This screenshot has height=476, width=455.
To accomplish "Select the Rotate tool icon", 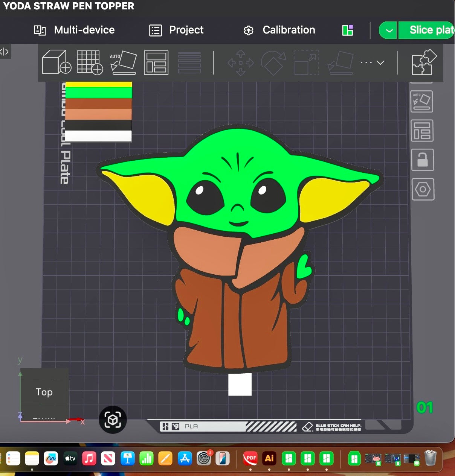I will [x=274, y=63].
